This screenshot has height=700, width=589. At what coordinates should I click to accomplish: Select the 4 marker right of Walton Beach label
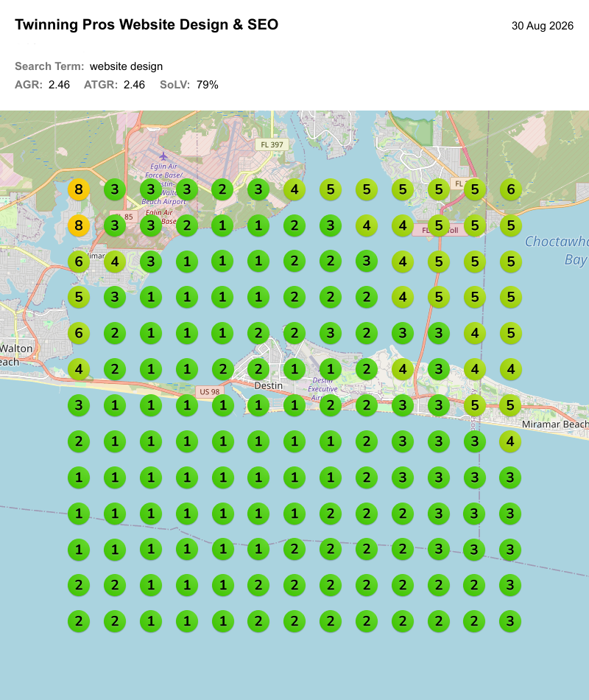(x=79, y=369)
